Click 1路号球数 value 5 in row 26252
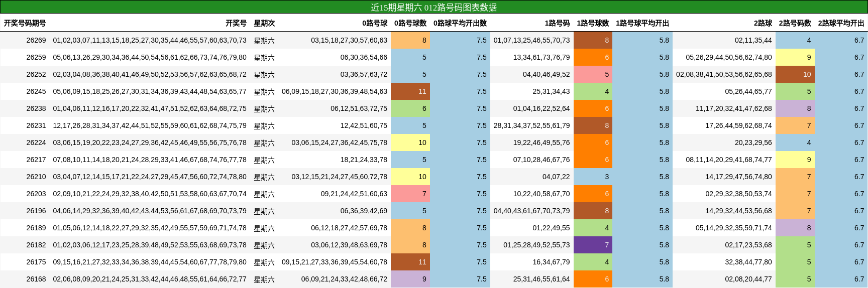The image size is (868, 288). click(593, 74)
